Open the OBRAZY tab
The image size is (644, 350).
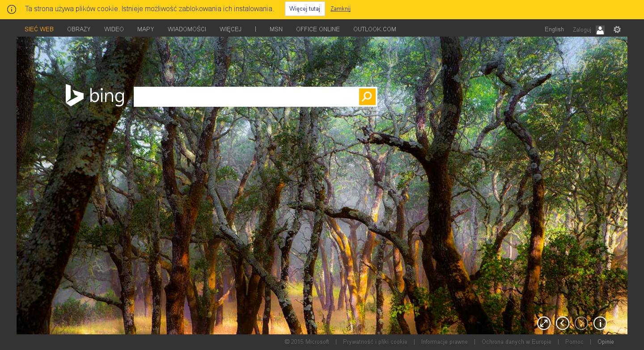(79, 30)
